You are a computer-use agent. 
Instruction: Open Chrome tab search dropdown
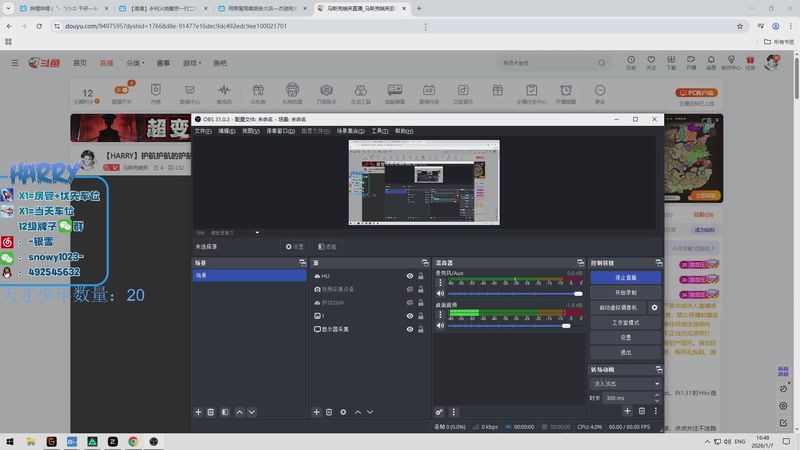coord(8,8)
